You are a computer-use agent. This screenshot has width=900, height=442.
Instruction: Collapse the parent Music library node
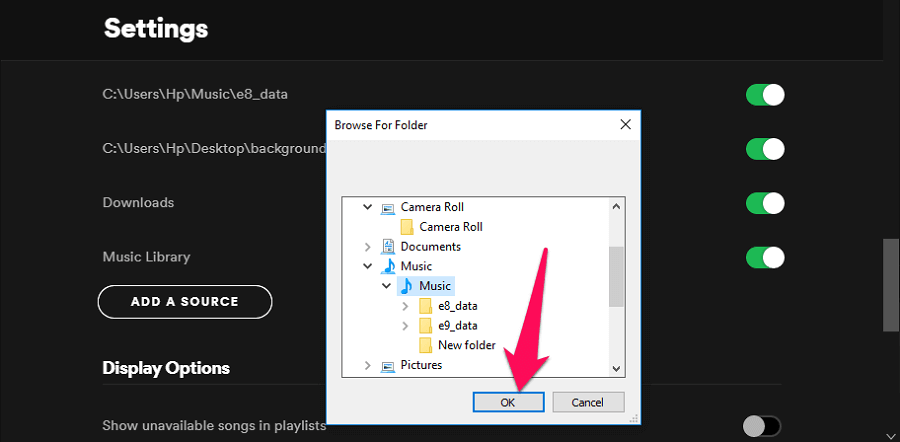click(x=368, y=266)
